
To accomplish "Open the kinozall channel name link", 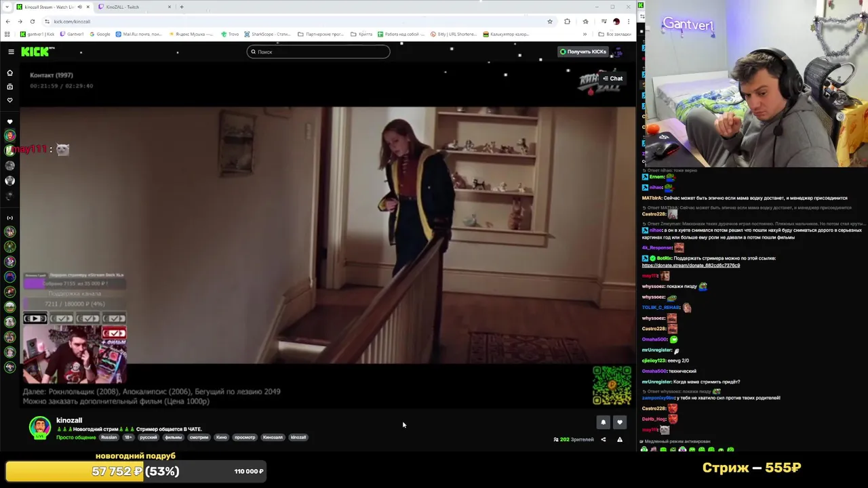I will (x=69, y=420).
